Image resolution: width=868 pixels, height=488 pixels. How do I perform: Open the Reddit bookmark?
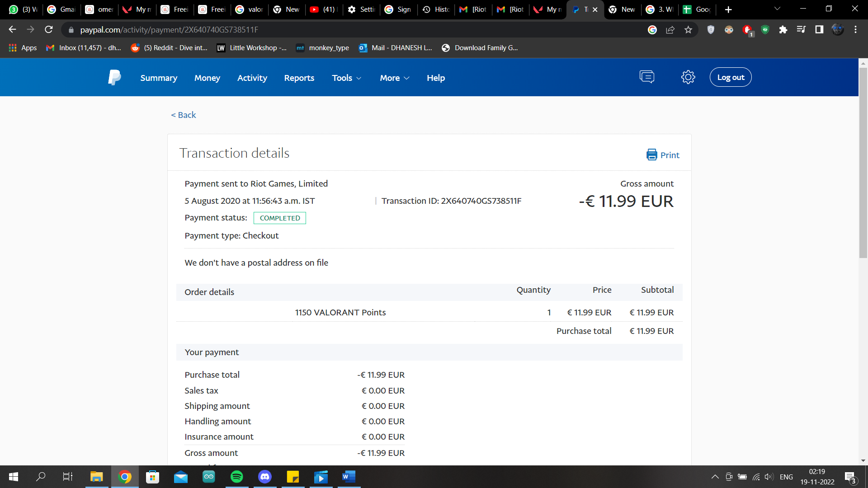[169, 48]
